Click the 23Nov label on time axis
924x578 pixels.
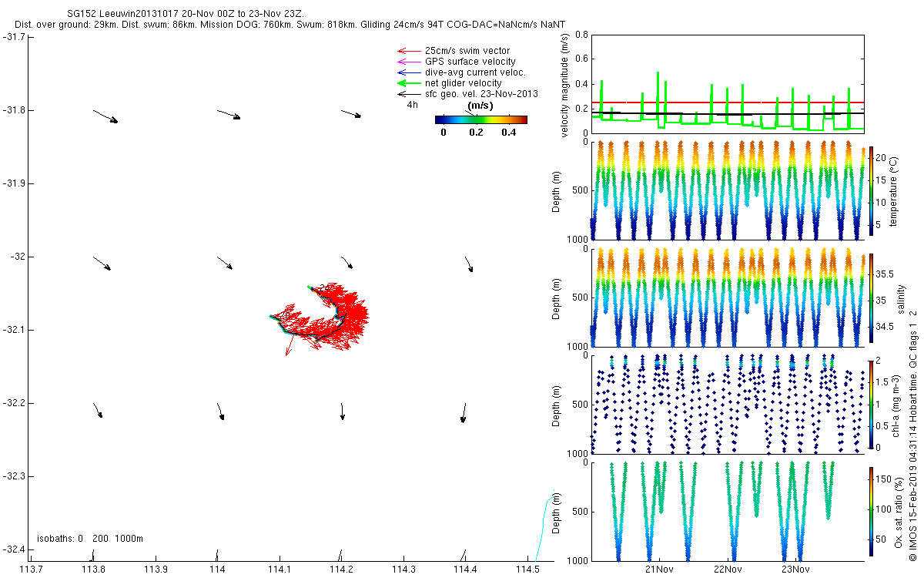(x=795, y=570)
